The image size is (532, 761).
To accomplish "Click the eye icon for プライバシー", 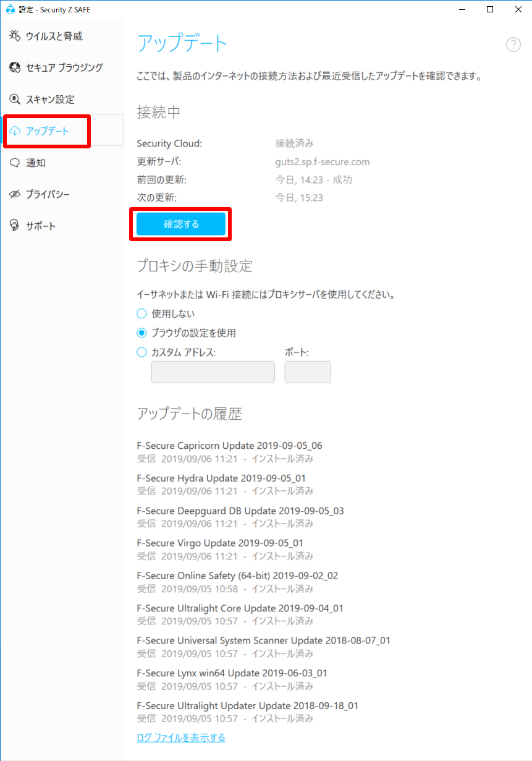I will point(15,194).
